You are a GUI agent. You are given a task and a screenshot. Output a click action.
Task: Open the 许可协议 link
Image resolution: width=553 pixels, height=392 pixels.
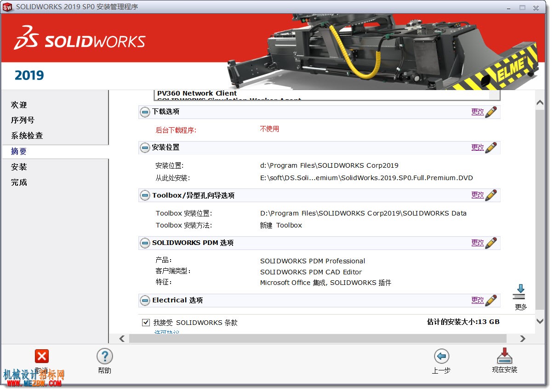coord(166,332)
